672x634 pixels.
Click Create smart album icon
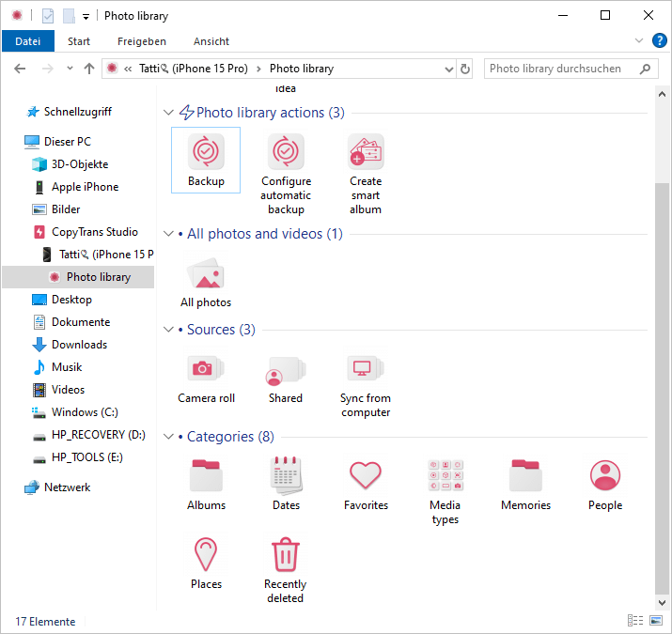[x=366, y=152]
